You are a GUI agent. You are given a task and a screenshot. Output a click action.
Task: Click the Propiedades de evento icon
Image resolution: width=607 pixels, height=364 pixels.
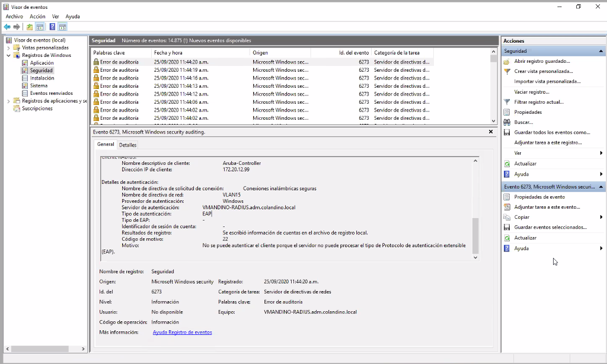tap(507, 197)
